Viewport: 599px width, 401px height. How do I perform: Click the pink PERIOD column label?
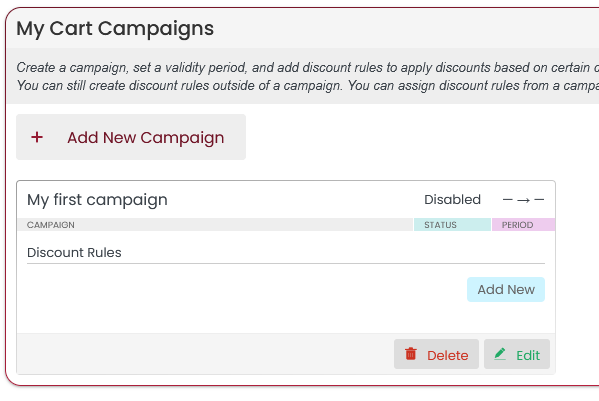tap(517, 225)
